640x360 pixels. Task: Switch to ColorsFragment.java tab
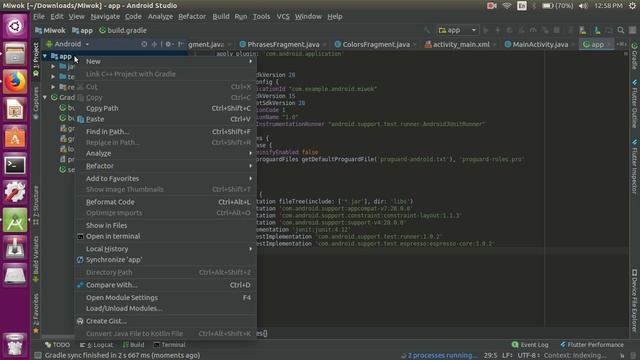tap(376, 44)
